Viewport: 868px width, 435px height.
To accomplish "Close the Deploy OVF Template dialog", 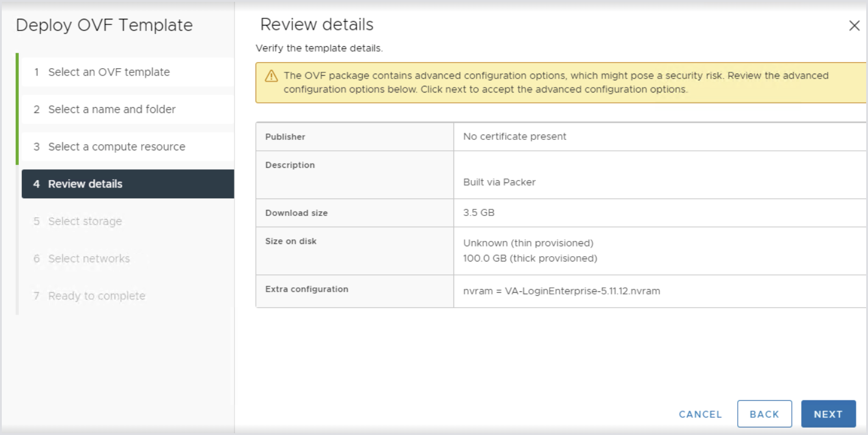I will pos(854,26).
